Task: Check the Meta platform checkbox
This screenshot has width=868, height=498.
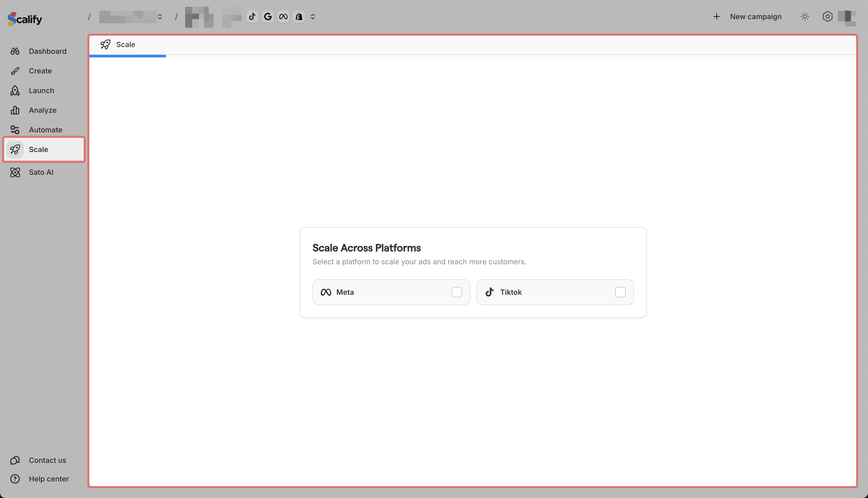Action: pyautogui.click(x=456, y=292)
